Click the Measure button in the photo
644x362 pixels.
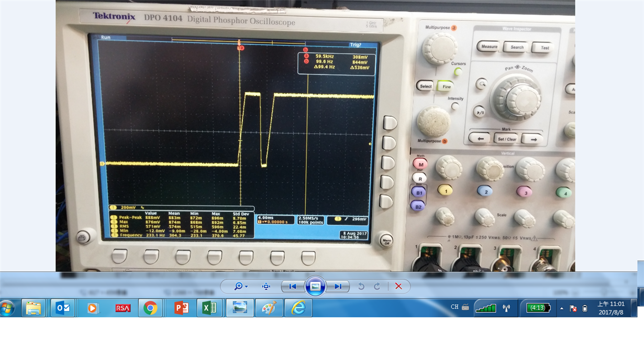coord(489,47)
